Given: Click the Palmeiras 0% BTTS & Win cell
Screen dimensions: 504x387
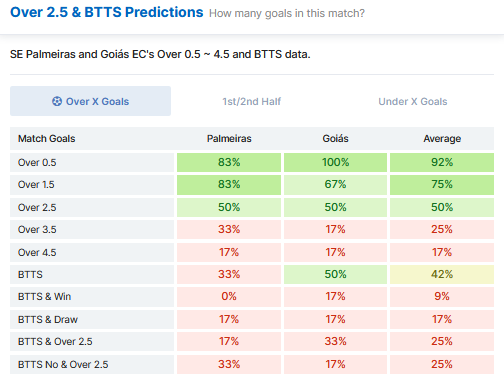Looking at the screenshot, I should pos(229,296).
